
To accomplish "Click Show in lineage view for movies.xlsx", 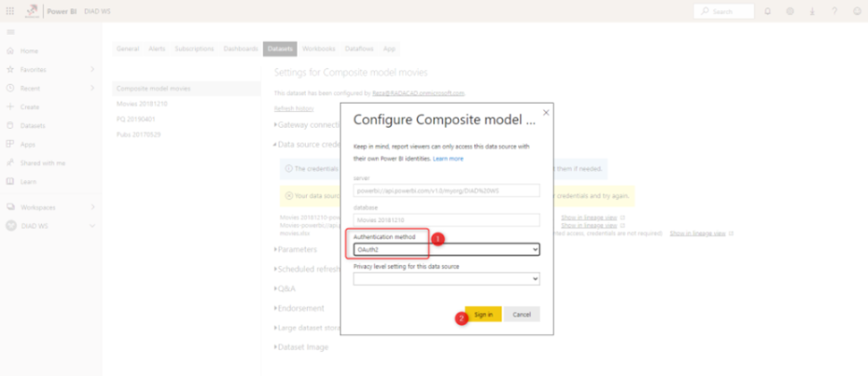I will tap(697, 234).
